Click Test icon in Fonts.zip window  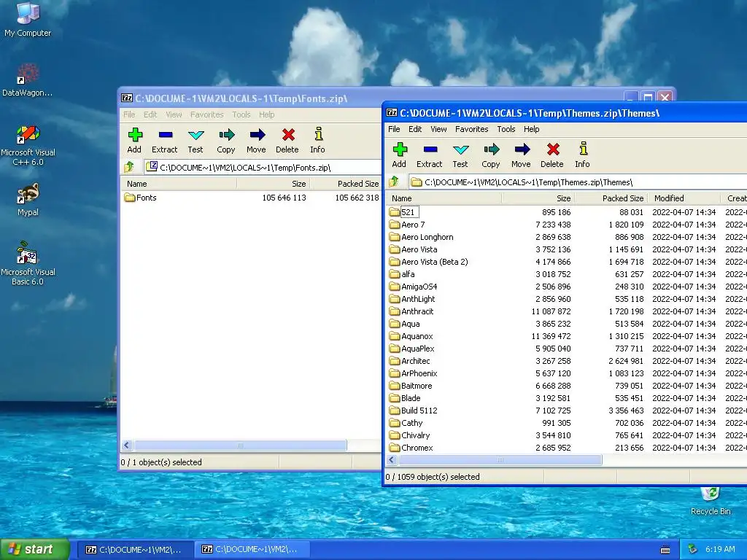click(x=196, y=135)
